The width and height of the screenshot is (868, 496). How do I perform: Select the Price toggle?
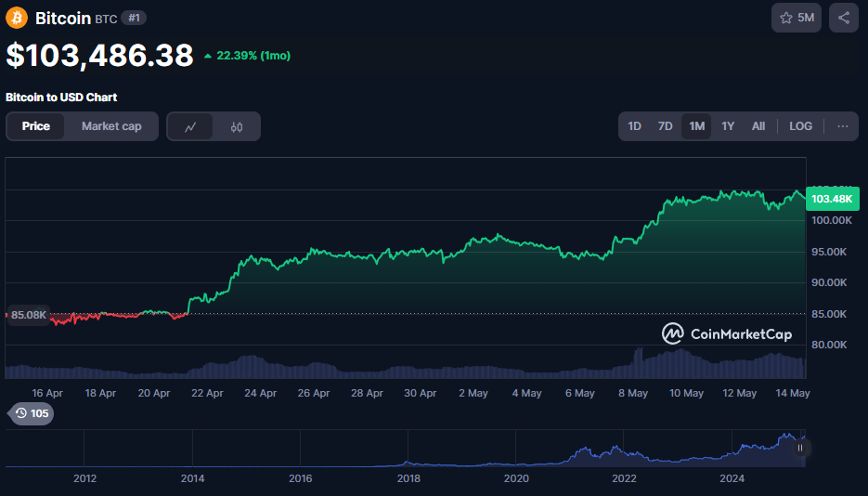36,126
